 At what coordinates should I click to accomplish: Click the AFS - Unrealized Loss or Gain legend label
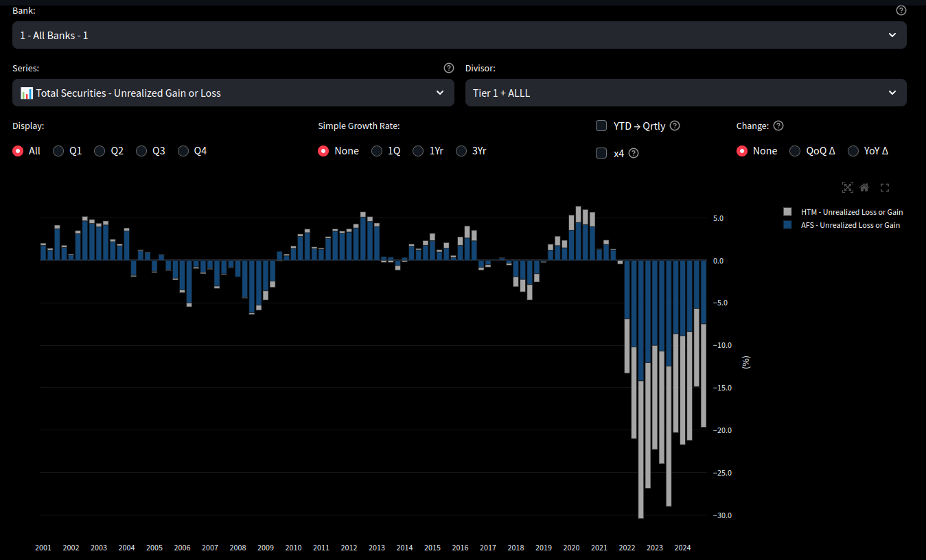pos(850,225)
